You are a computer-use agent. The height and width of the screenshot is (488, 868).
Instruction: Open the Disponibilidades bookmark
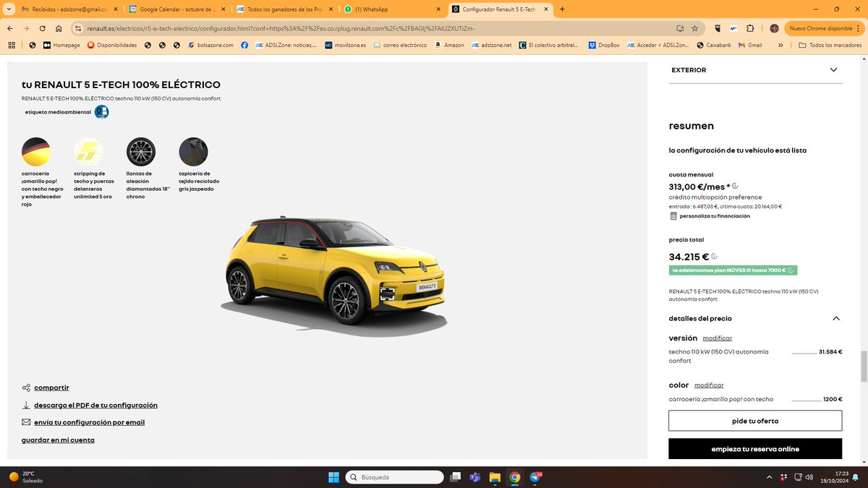point(112,45)
